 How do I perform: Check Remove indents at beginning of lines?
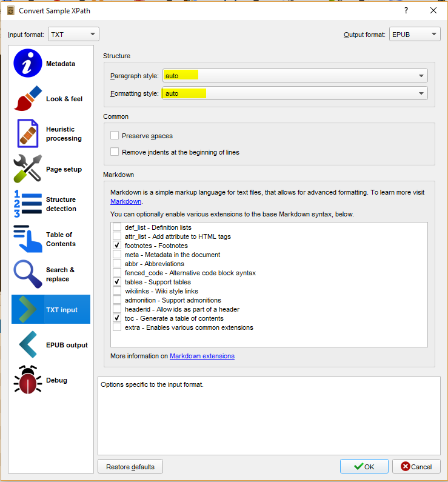(x=115, y=152)
